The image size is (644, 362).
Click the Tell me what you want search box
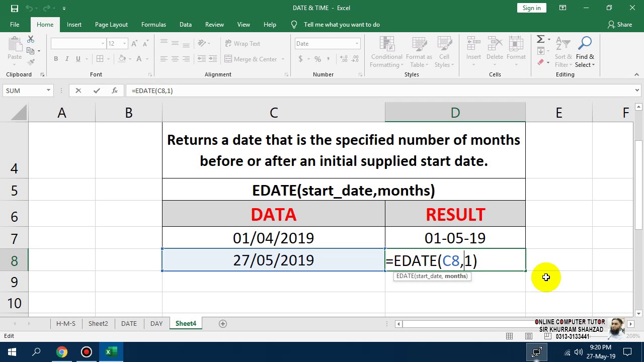[x=342, y=25]
